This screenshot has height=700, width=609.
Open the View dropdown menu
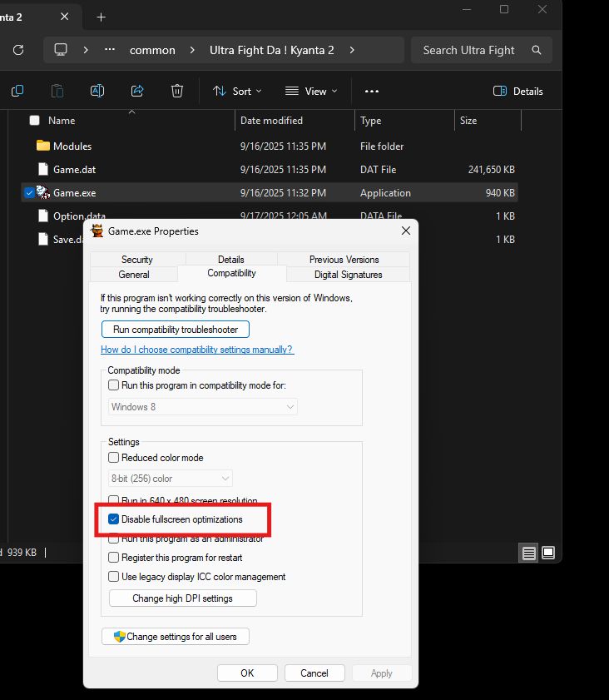(x=311, y=91)
